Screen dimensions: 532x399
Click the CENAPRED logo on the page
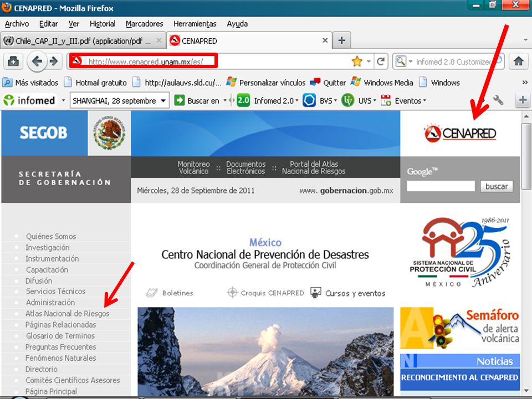click(x=460, y=134)
